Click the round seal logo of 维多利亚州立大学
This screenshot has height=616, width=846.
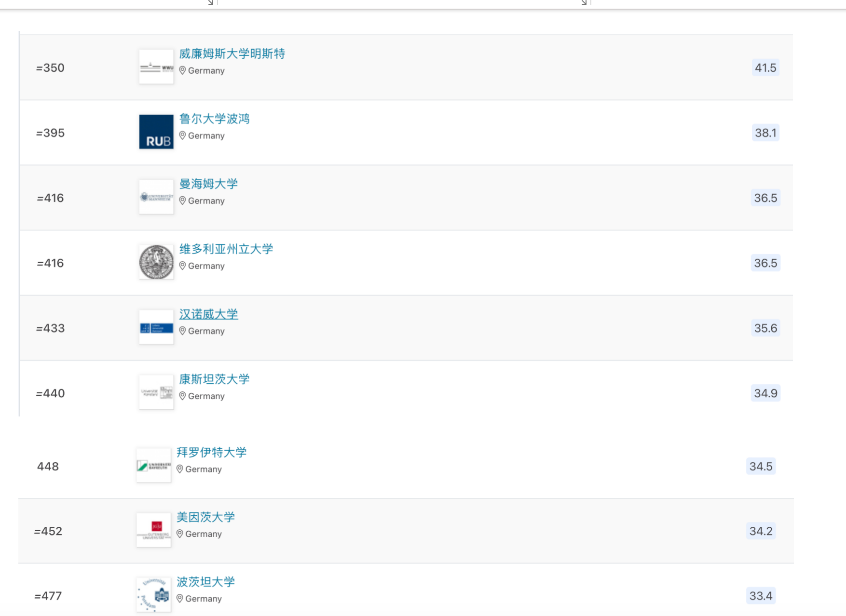tap(156, 262)
